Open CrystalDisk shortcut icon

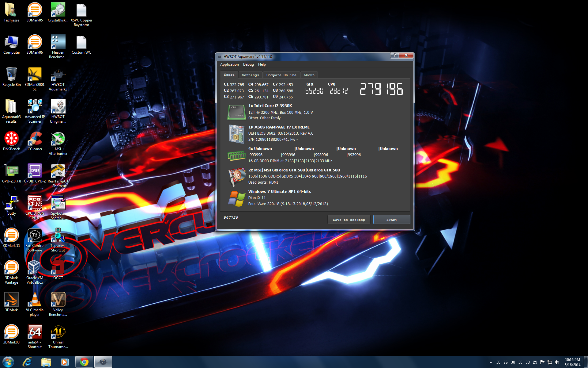pos(58,12)
